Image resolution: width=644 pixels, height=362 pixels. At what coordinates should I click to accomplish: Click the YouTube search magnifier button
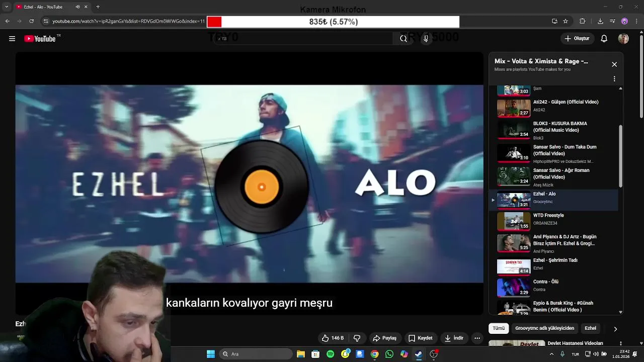(404, 39)
